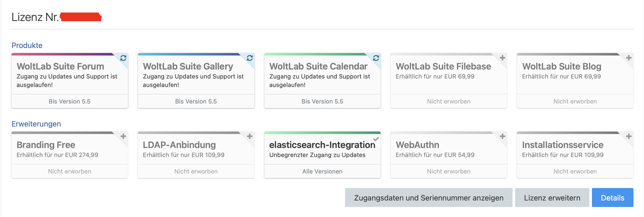Screen dimensions: 644x217
Task: Click the Lizenz erweitern button
Action: click(552, 198)
